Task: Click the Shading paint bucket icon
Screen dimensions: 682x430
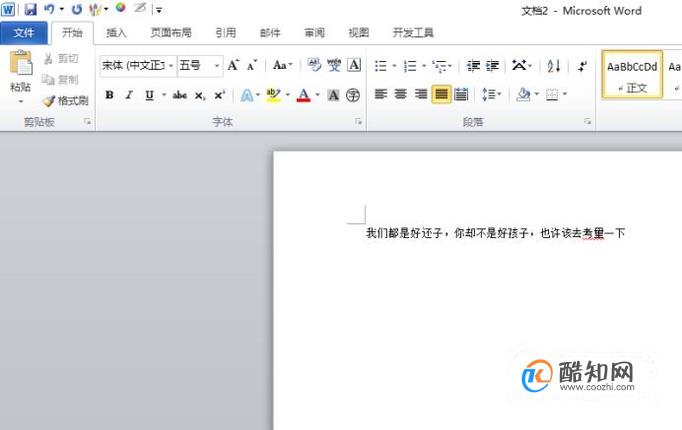Action: tap(523, 94)
